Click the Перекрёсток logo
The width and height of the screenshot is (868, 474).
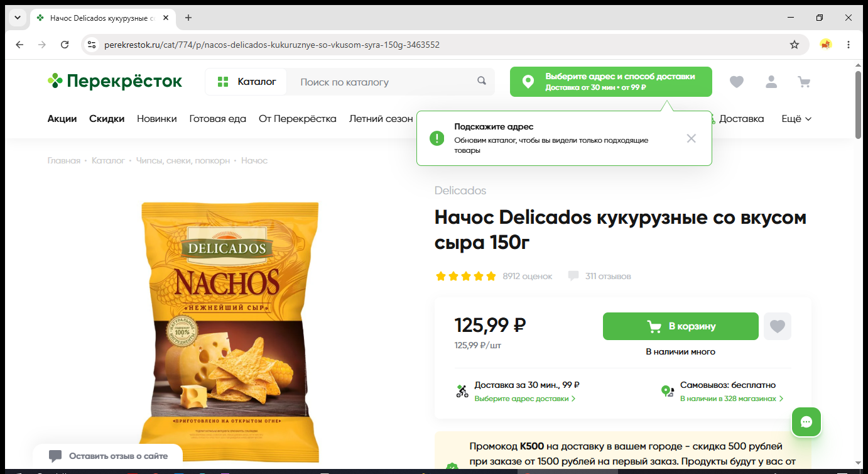coord(115,81)
